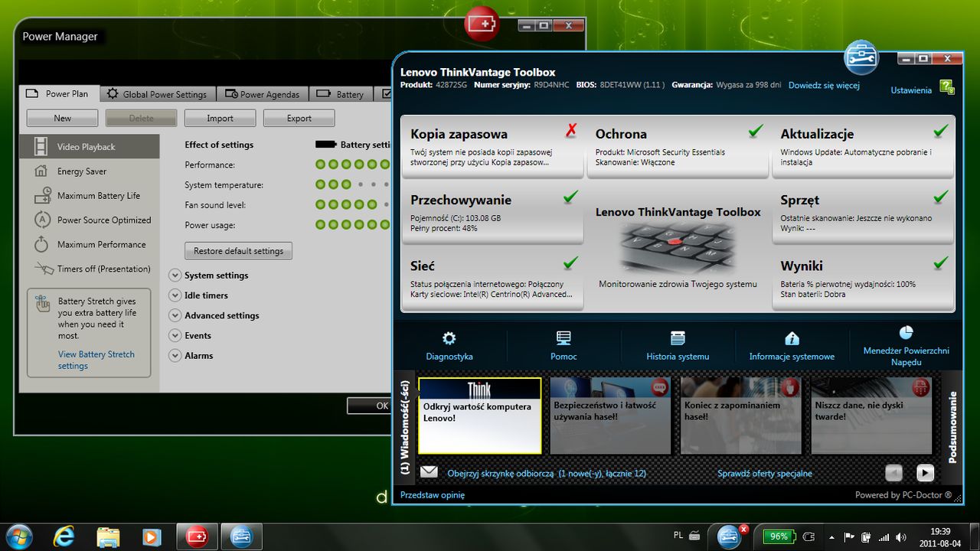Click Restore default settings button

coord(238,250)
